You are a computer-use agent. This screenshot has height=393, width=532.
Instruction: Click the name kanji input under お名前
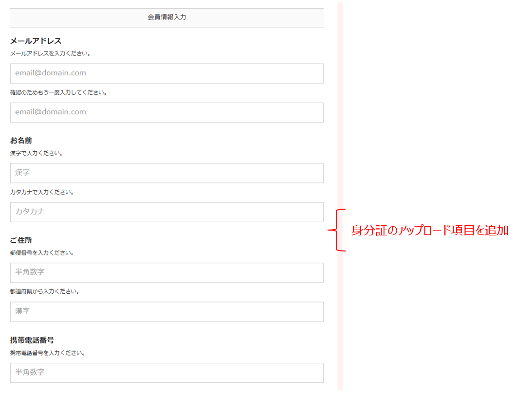[166, 173]
